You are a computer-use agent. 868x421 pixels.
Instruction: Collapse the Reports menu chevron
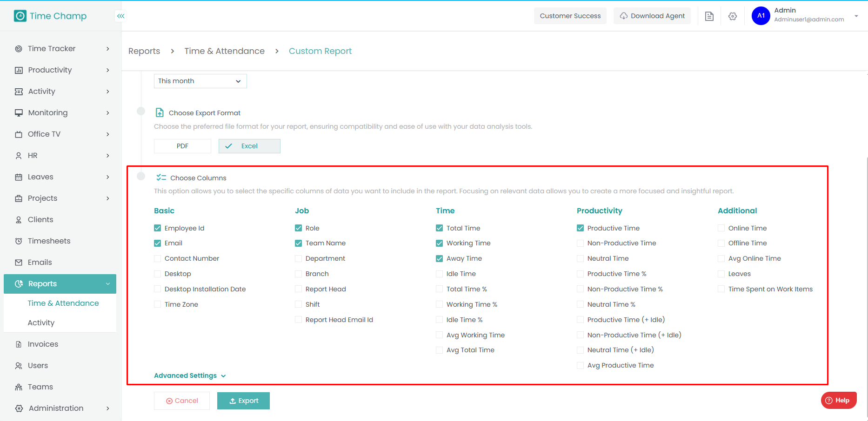(x=108, y=284)
